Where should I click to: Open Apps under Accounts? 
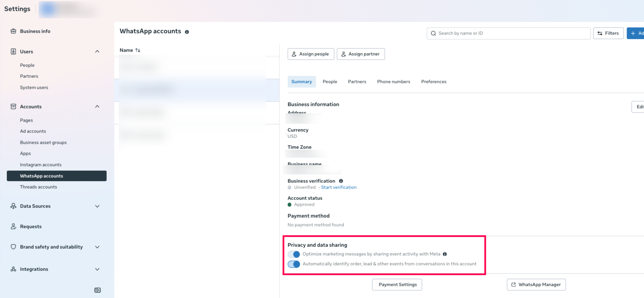click(x=25, y=153)
